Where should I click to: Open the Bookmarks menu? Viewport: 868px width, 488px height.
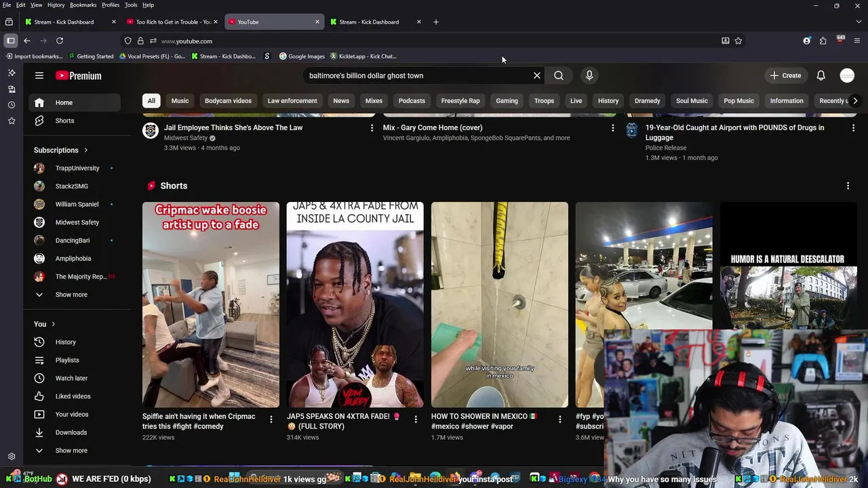tap(83, 5)
